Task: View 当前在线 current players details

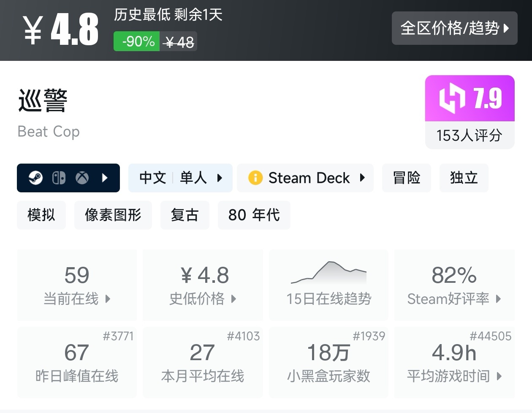Action: click(x=77, y=285)
